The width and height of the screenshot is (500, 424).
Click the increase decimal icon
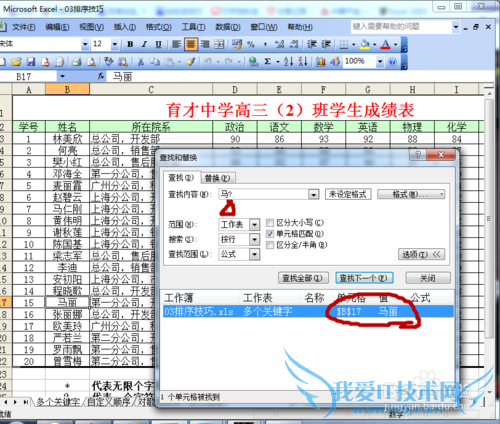pos(279,44)
